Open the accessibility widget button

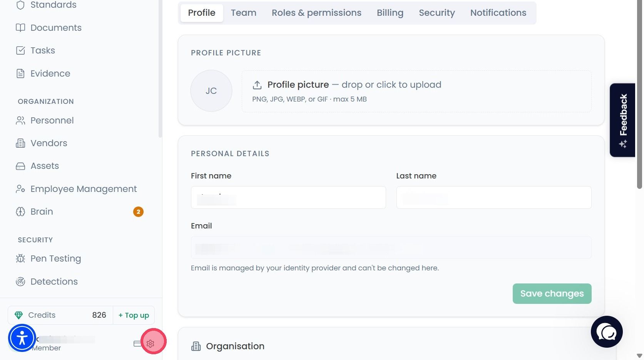click(22, 338)
